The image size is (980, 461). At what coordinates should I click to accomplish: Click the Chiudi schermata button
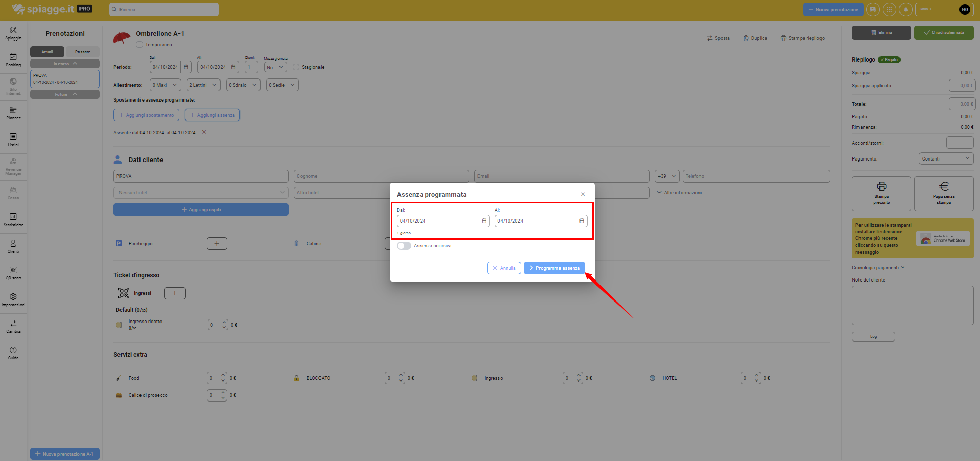[x=944, y=32]
